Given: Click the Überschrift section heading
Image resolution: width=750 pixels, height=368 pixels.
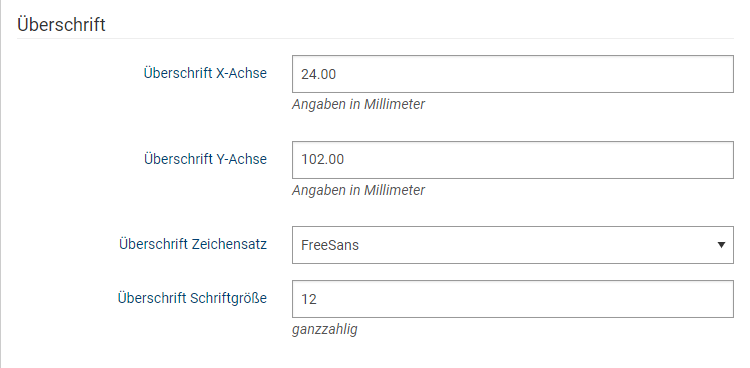Looking at the screenshot, I should point(61,24).
